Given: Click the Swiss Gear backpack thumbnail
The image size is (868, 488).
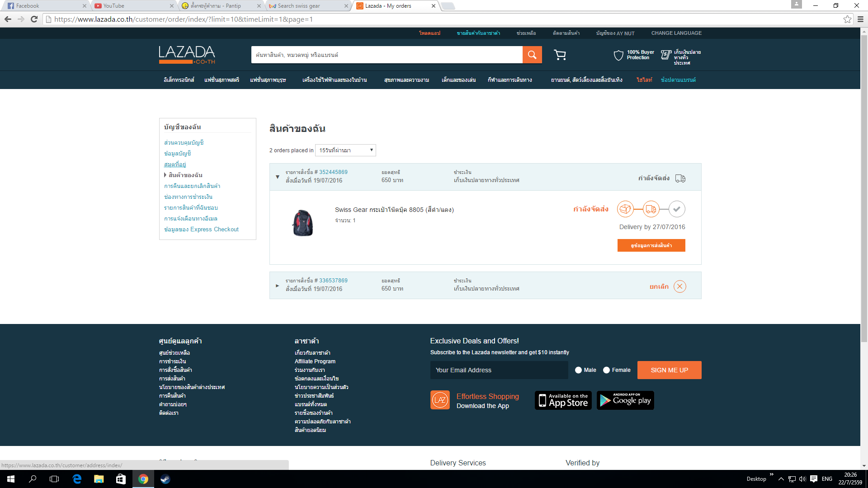Looking at the screenshot, I should coord(303,223).
